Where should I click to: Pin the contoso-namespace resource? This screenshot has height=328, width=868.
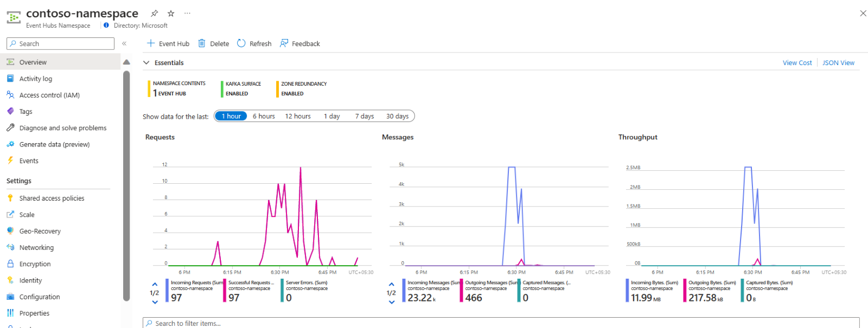[x=155, y=14]
